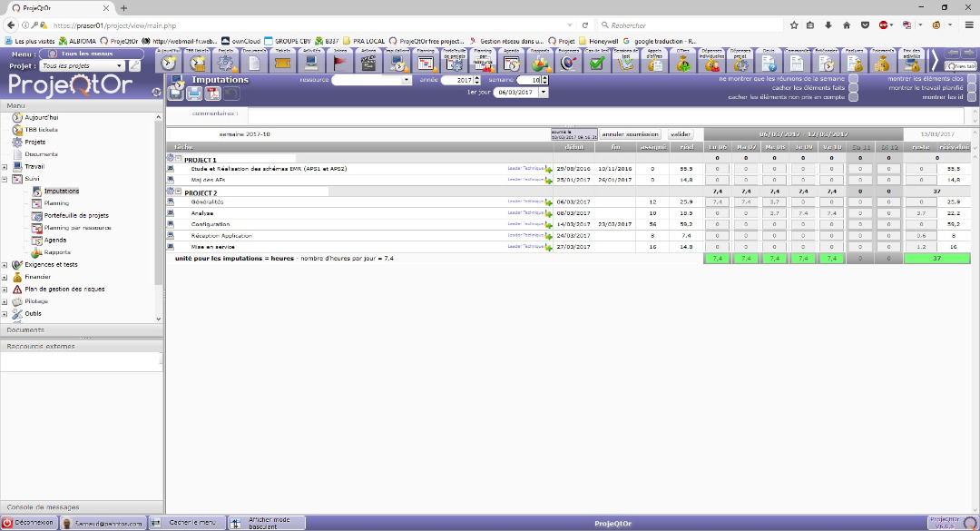This screenshot has width=980, height=531.
Task: Select Planning in the Suivi menu
Action: click(x=56, y=203)
